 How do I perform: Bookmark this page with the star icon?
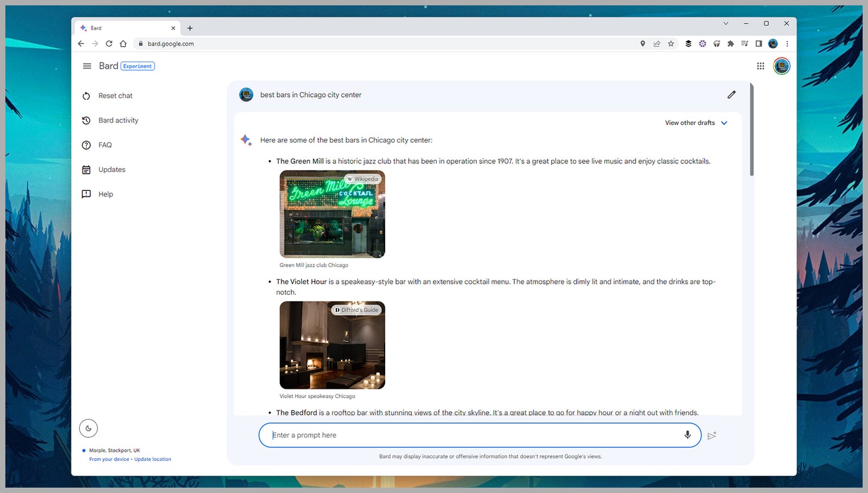coord(671,44)
